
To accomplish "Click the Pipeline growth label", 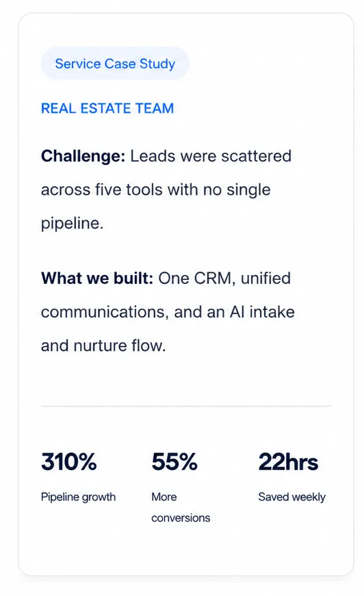I will (x=78, y=497).
